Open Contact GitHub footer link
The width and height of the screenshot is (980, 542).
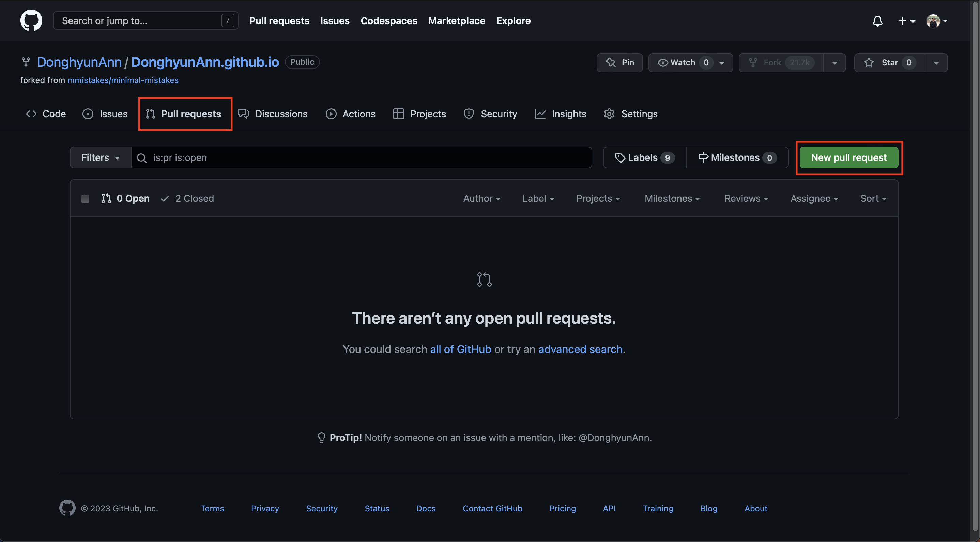tap(492, 509)
